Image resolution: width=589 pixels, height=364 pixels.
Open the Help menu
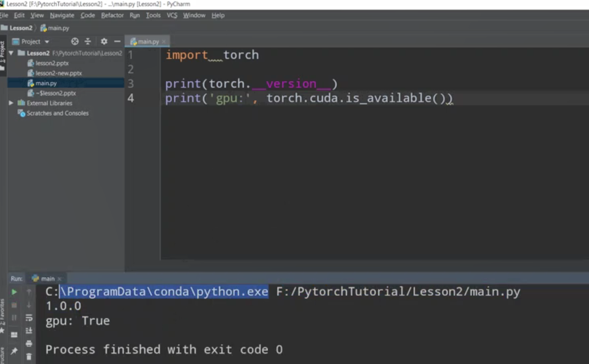pyautogui.click(x=218, y=15)
